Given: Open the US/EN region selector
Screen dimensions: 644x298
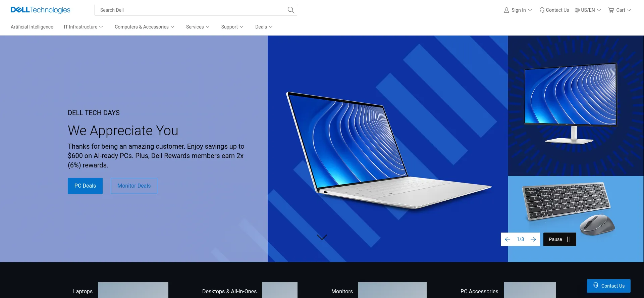Looking at the screenshot, I should [588, 10].
